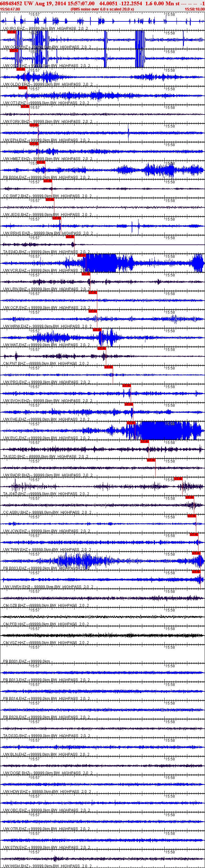Click the start time 15:56:47.00 label
The width and height of the screenshot is (205, 868).
point(10,9)
